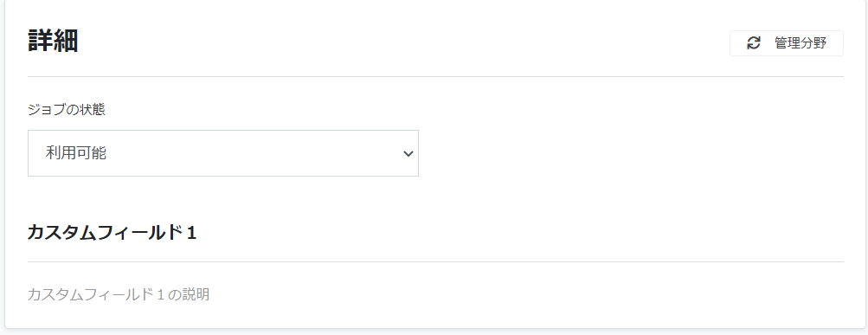Click the divider line under カスタムフィールド１
This screenshot has width=868, height=335.
tap(435, 261)
